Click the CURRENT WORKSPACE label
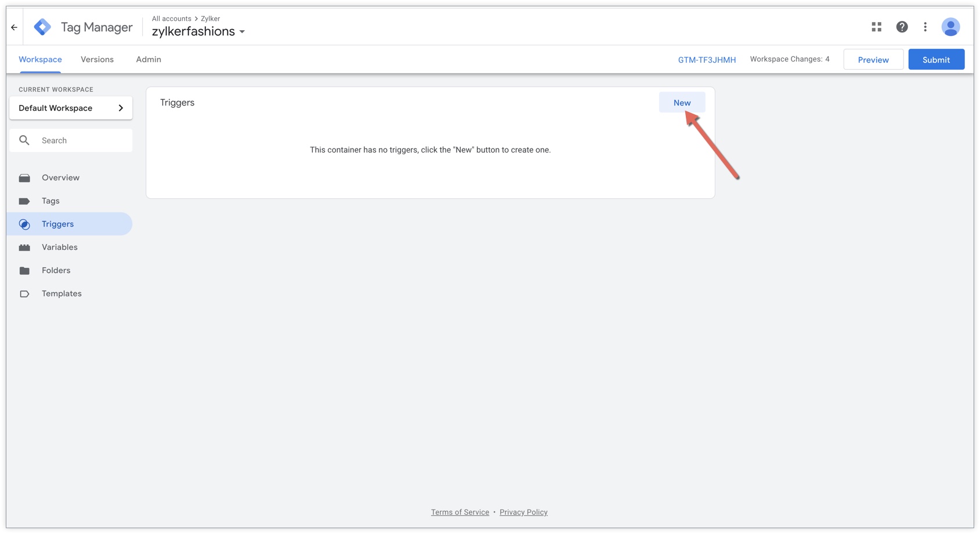The image size is (980, 534). (56, 89)
